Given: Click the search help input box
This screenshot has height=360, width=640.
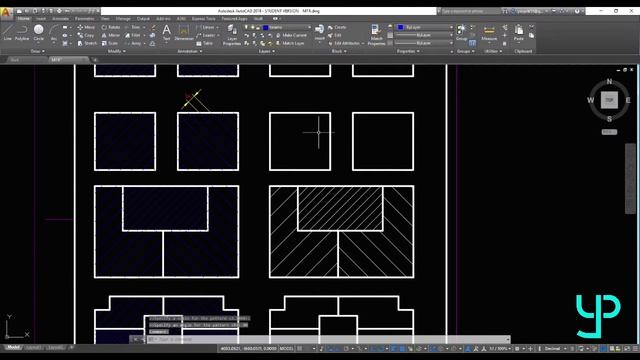Looking at the screenshot, I should tap(470, 11).
